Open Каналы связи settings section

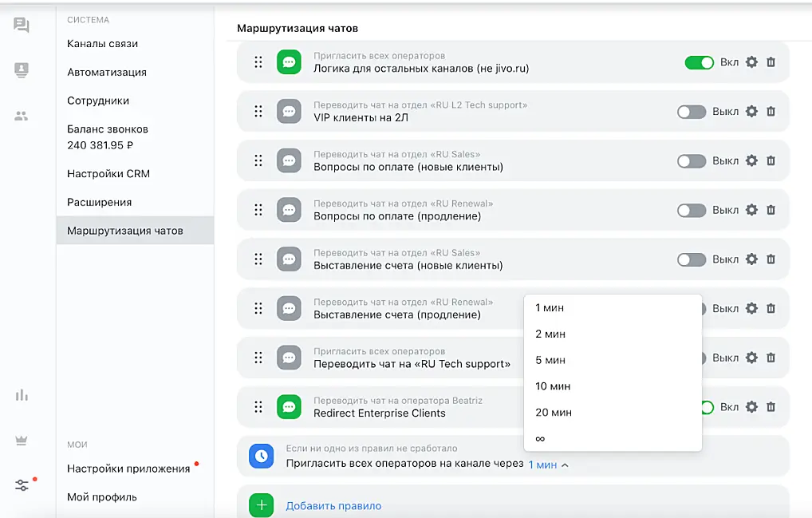pyautogui.click(x=102, y=44)
